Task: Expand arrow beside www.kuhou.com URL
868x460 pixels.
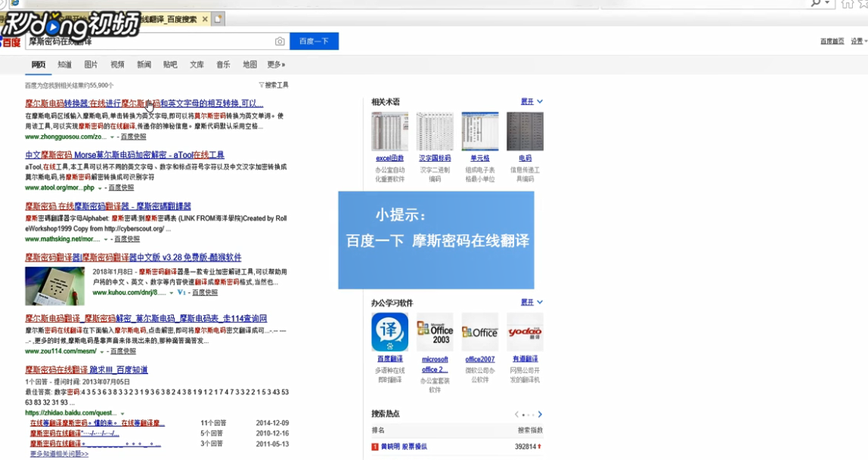Action: 171,293
